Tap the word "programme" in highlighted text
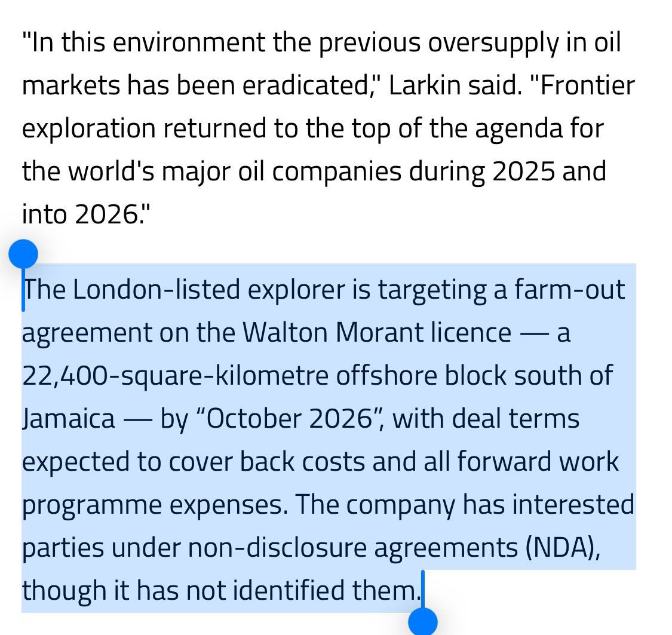The image size is (672, 635). tap(92, 505)
